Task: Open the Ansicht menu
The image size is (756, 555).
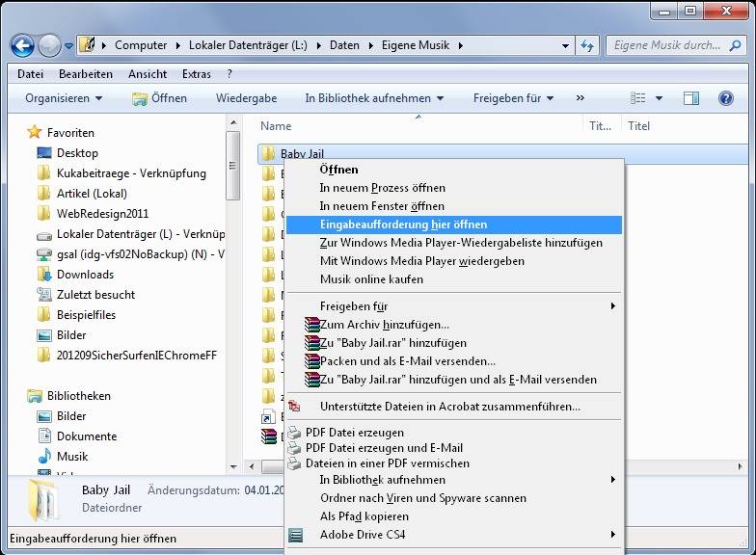Action: tap(148, 74)
